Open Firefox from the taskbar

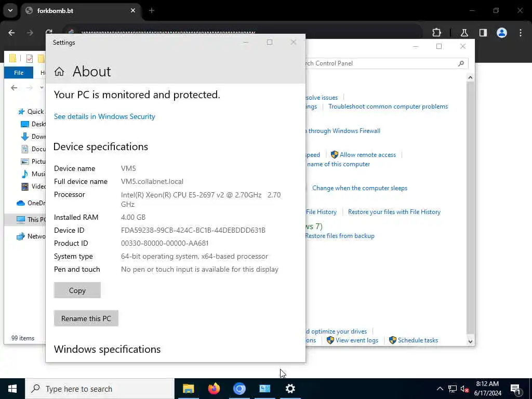point(214,389)
